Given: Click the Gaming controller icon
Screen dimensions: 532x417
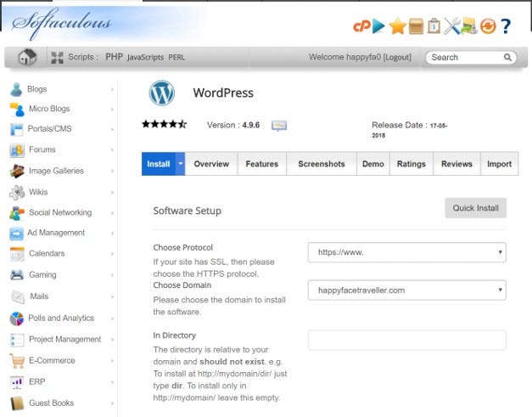Looking at the screenshot, I should point(17,274).
